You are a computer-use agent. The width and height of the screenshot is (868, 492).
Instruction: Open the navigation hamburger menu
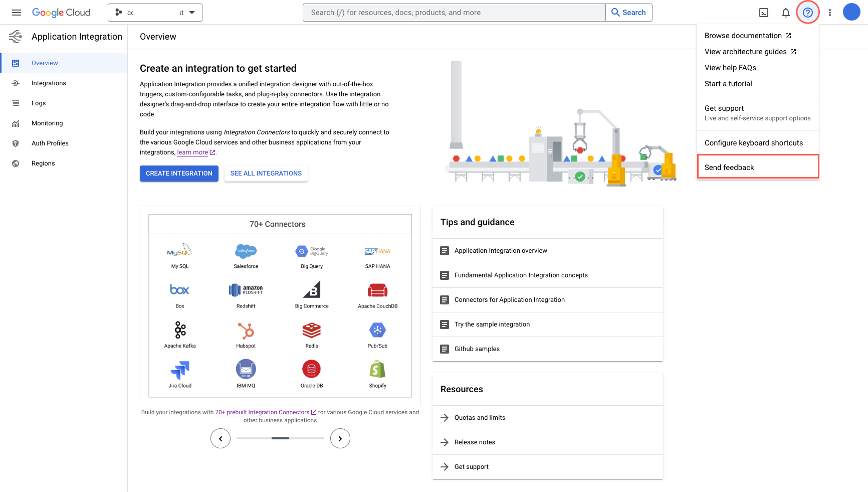pos(17,12)
